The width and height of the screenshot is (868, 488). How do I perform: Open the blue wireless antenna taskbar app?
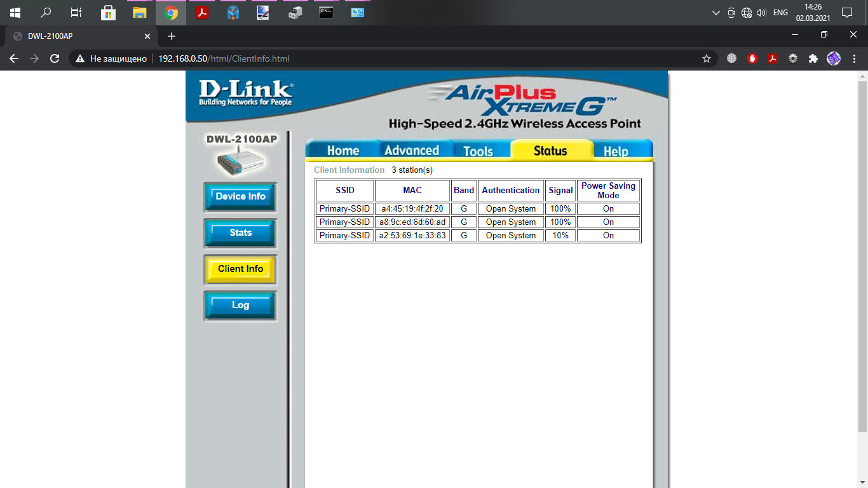pyautogui.click(x=233, y=13)
